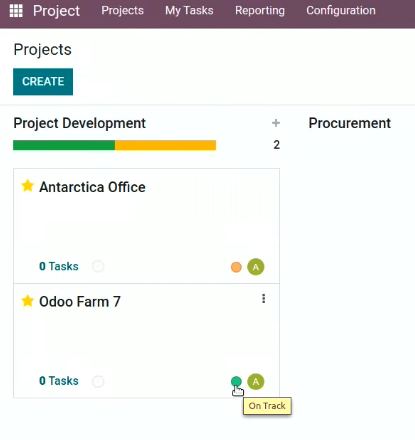Open the Projects menu
Image resolution: width=415 pixels, height=440 pixels.
[x=122, y=11]
